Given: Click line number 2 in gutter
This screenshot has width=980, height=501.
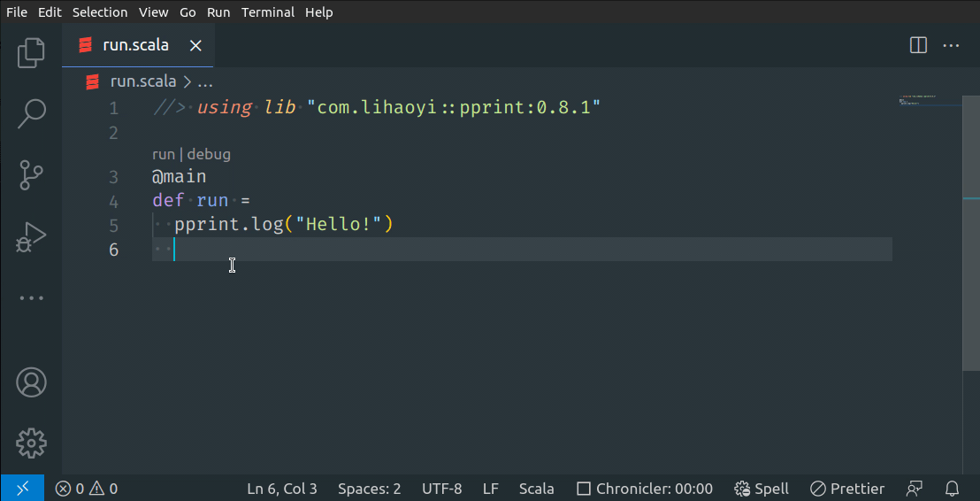Looking at the screenshot, I should [x=113, y=133].
